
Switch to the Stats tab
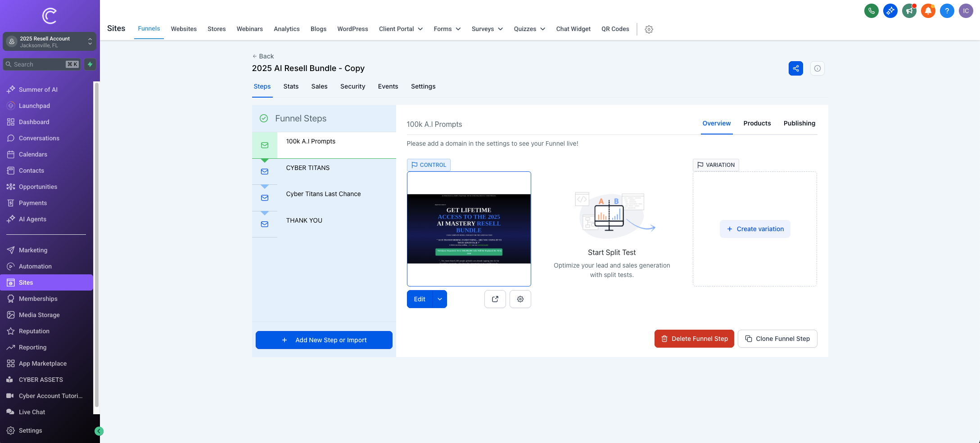click(x=291, y=86)
